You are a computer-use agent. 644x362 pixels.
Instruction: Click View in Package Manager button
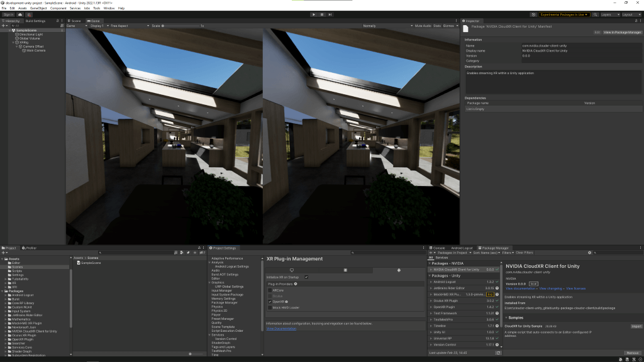coord(622,32)
